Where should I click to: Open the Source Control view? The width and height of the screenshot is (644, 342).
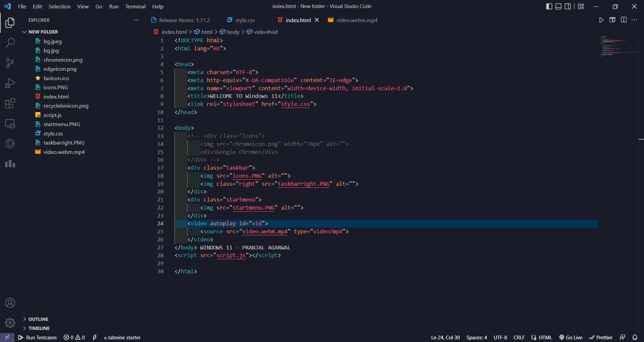click(x=10, y=63)
